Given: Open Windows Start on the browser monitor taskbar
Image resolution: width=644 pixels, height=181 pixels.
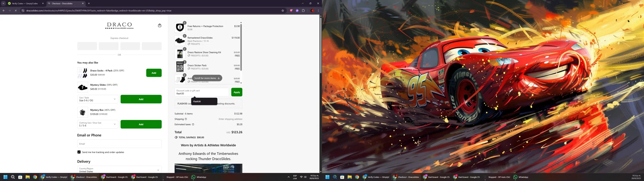Looking at the screenshot, I should 6,177.
